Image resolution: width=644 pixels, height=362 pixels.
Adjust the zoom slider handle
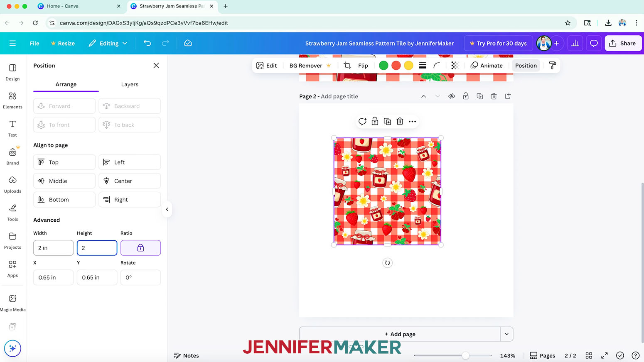pyautogui.click(x=466, y=355)
